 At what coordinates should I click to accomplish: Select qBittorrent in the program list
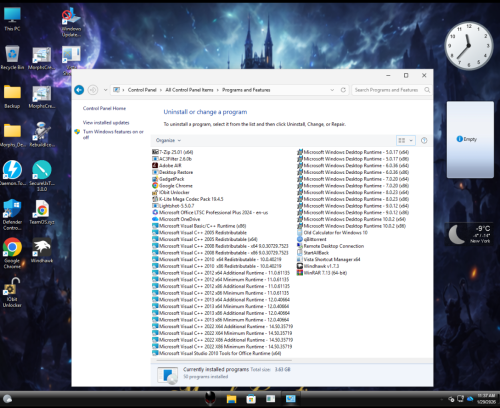pyautogui.click(x=312, y=239)
